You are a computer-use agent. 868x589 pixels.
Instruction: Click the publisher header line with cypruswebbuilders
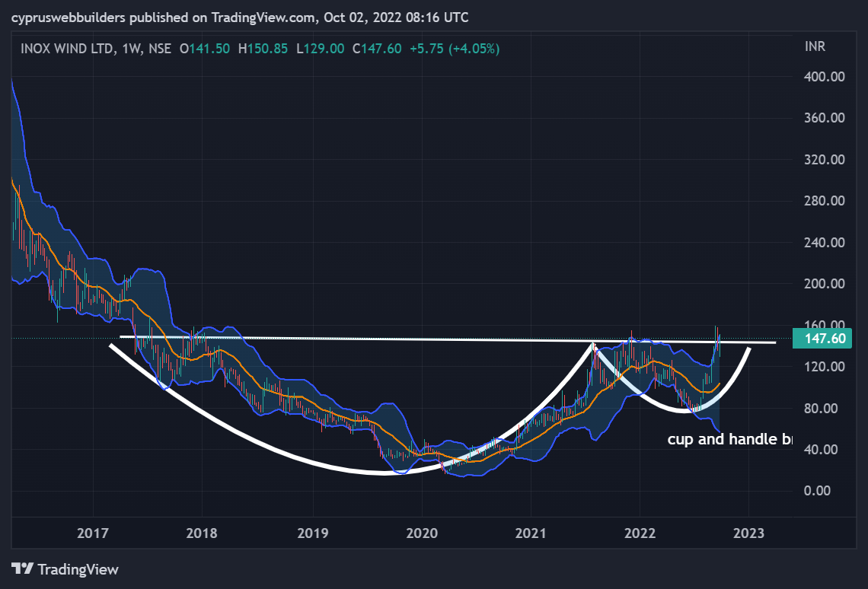[240, 18]
